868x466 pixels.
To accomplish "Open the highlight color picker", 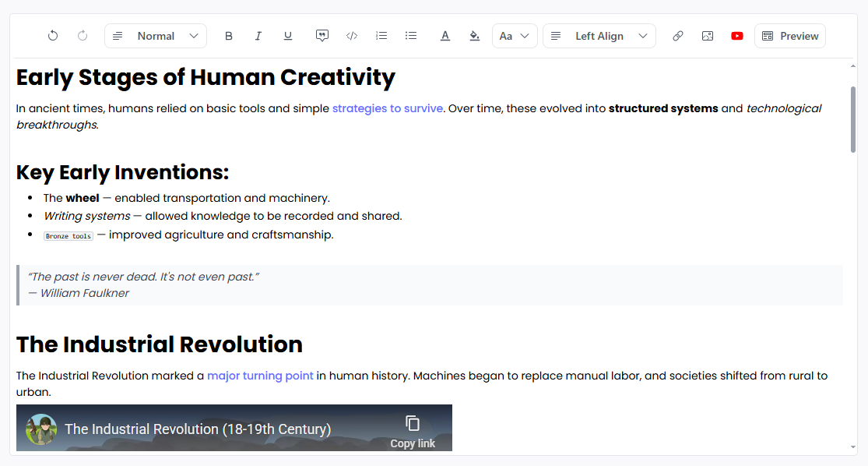I will click(474, 35).
